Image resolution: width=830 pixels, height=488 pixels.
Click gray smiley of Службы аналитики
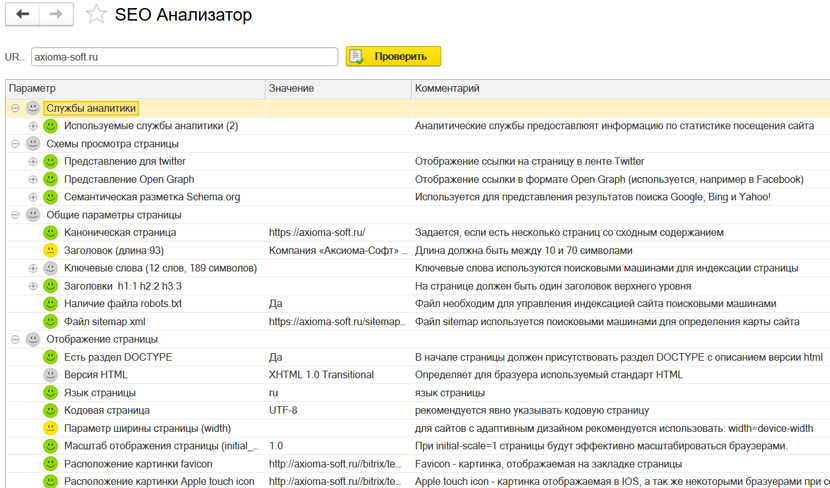33,108
